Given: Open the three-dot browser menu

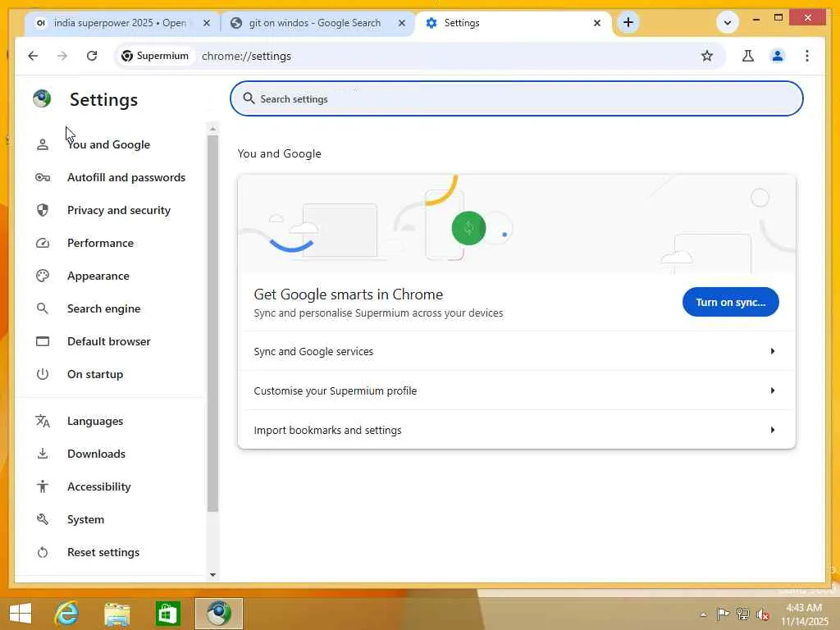Looking at the screenshot, I should [x=807, y=56].
